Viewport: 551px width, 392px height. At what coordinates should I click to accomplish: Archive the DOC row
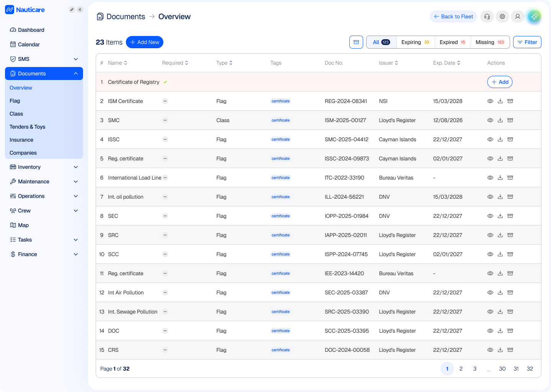[510, 331]
